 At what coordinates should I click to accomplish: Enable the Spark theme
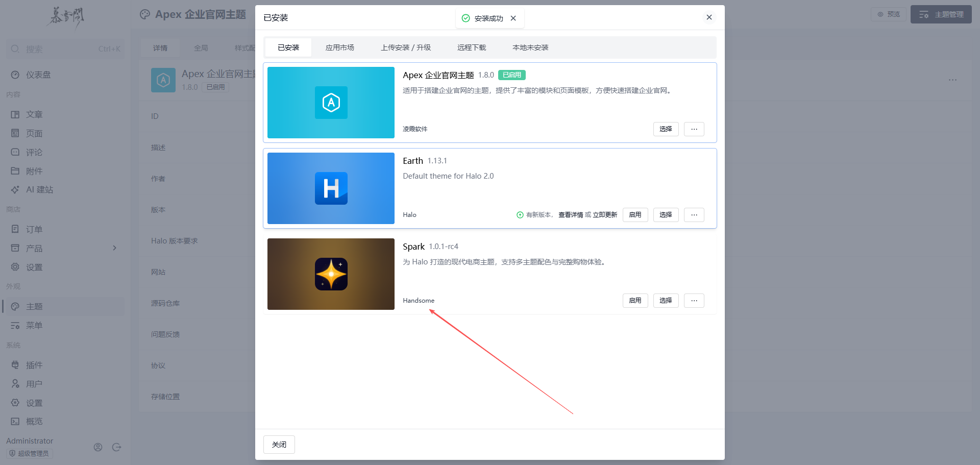tap(635, 301)
